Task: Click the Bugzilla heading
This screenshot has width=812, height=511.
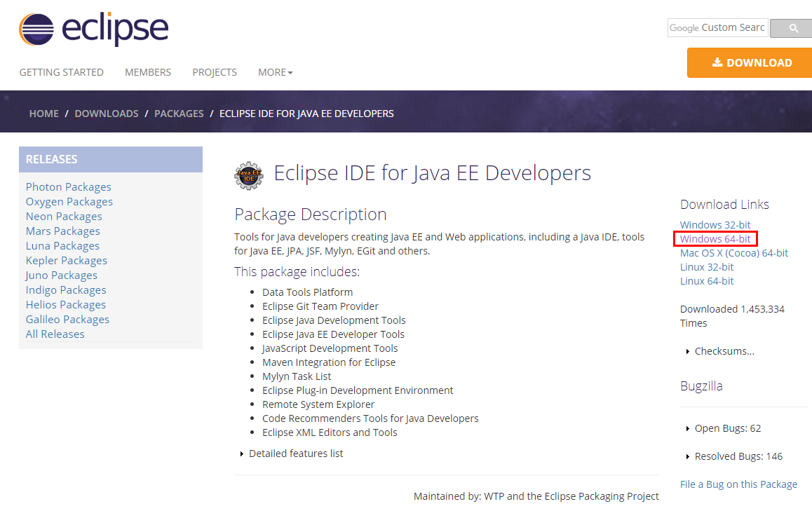Action: 701,386
